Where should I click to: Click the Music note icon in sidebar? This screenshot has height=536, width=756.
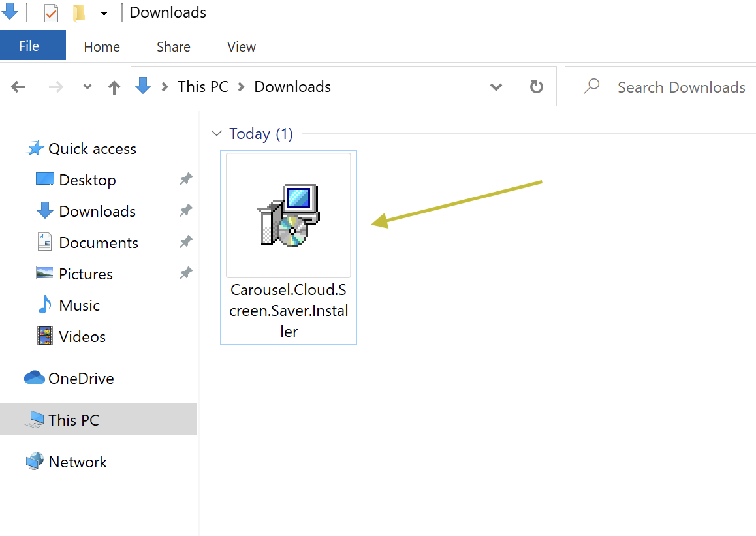tap(45, 304)
